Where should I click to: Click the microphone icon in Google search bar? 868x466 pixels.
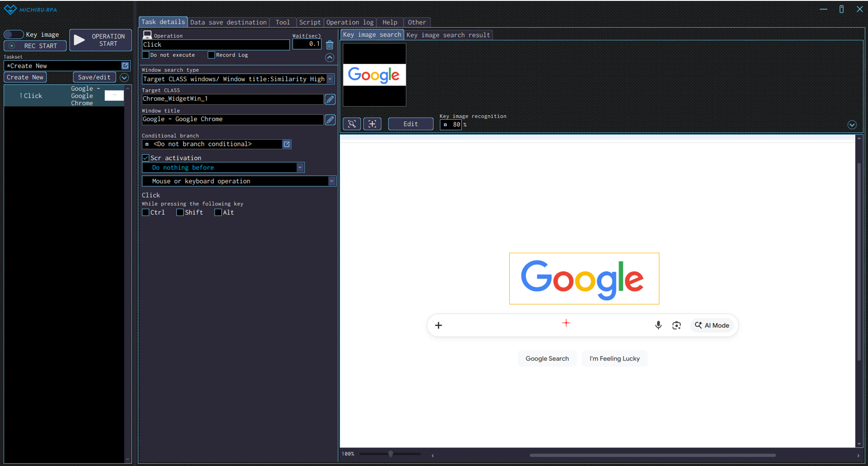pyautogui.click(x=658, y=325)
